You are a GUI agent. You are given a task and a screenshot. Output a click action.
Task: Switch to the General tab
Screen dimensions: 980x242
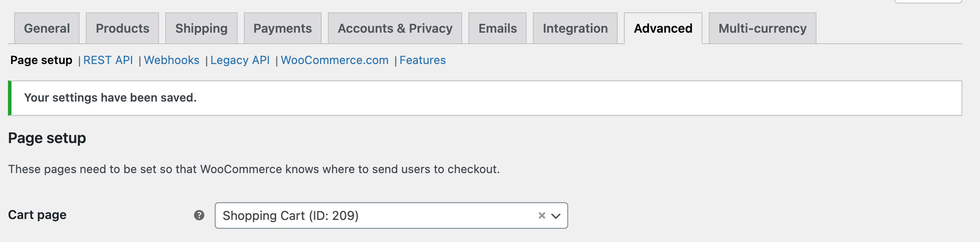pos(47,28)
